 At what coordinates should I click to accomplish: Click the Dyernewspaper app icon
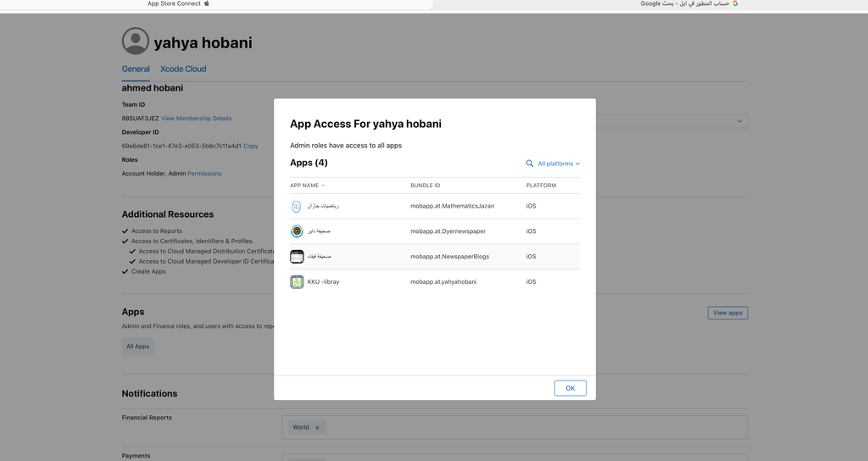pyautogui.click(x=297, y=231)
